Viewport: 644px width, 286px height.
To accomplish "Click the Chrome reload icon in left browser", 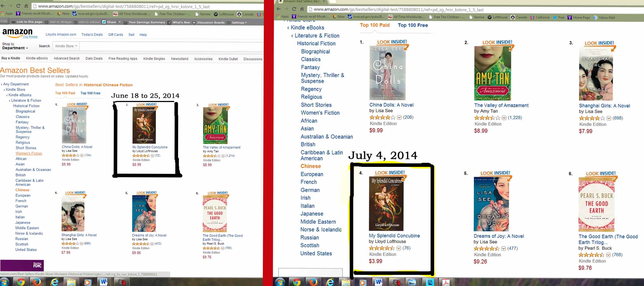I will coord(18,6).
